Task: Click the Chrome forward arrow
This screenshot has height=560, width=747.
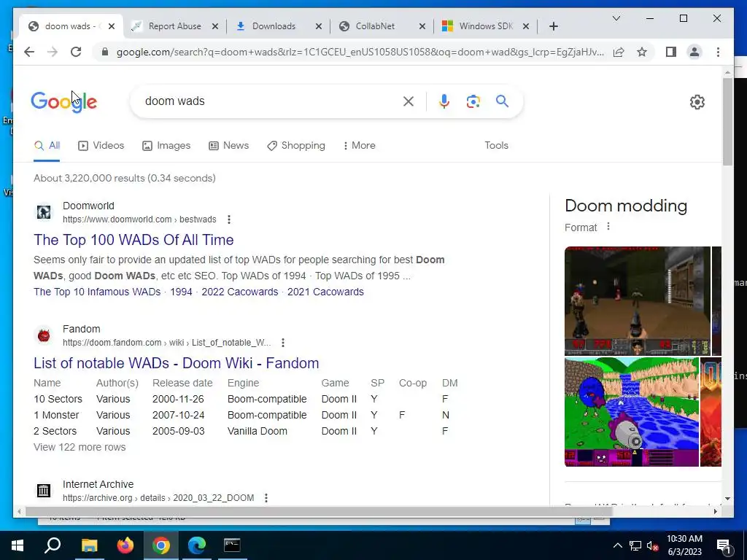Action: click(53, 52)
